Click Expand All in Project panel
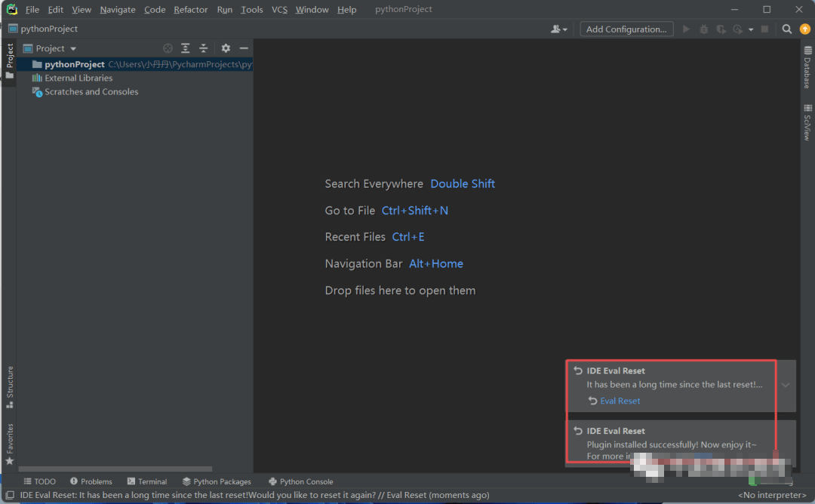Image resolution: width=815 pixels, height=504 pixels. coord(186,48)
